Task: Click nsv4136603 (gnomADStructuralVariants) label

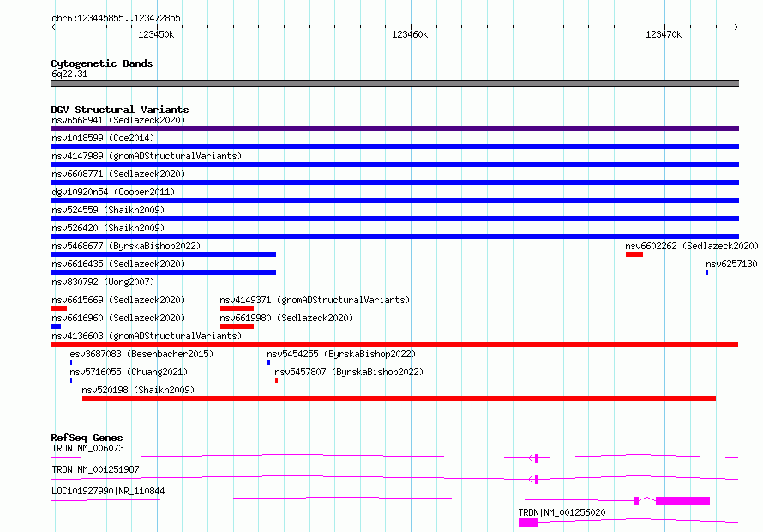Action: pyautogui.click(x=147, y=336)
